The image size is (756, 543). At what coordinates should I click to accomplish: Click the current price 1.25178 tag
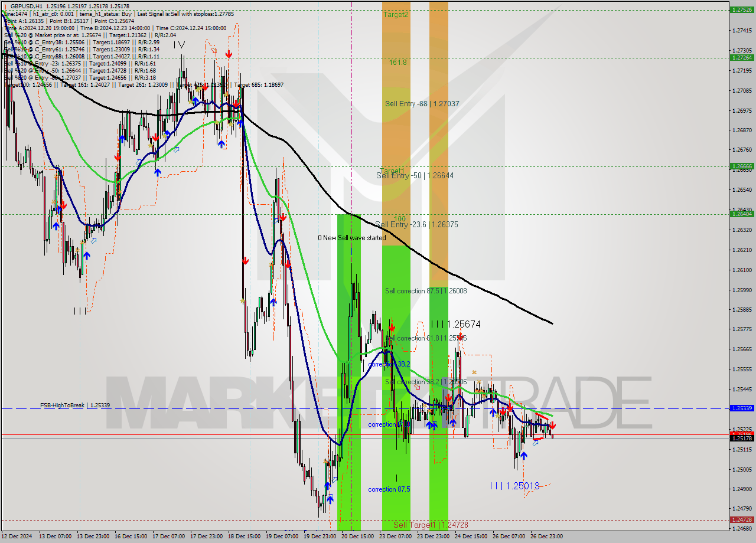pos(742,438)
